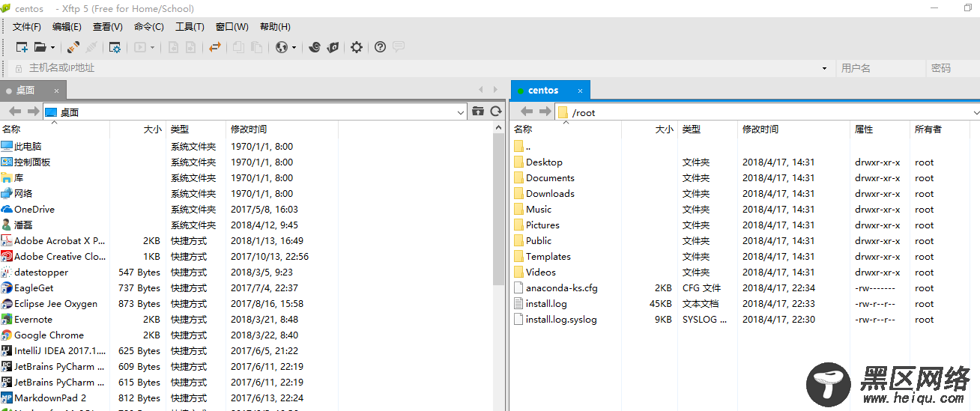Screen dimensions: 980x411
Task: Click the New Session toolbar icon
Action: [22, 47]
